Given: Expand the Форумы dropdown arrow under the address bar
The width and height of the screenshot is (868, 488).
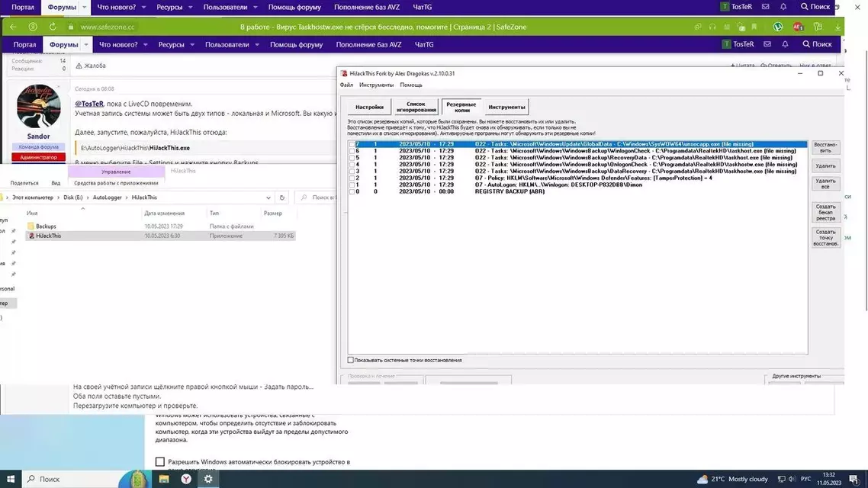Looking at the screenshot, I should pos(85,45).
